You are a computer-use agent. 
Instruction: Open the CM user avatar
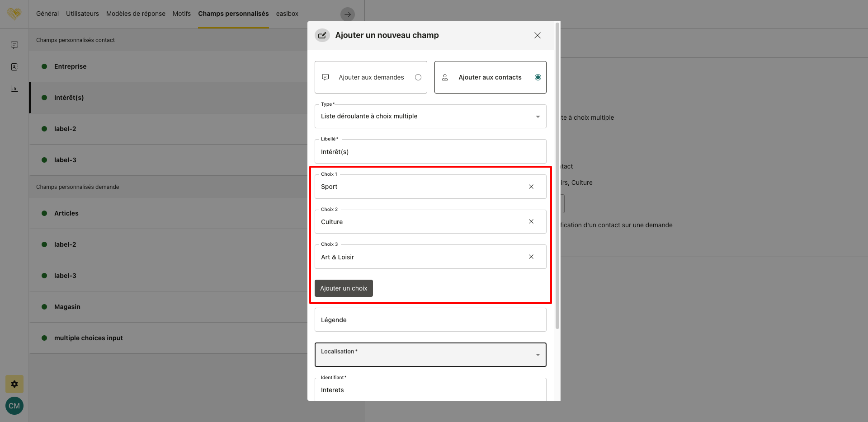click(14, 406)
